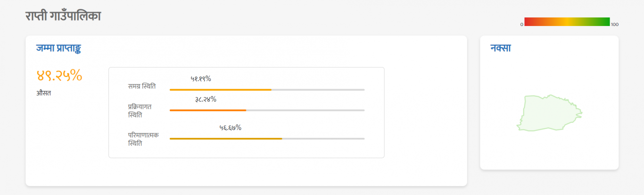Click the yellow middle of color legend
The width and height of the screenshot is (644, 195).
coord(567,22)
